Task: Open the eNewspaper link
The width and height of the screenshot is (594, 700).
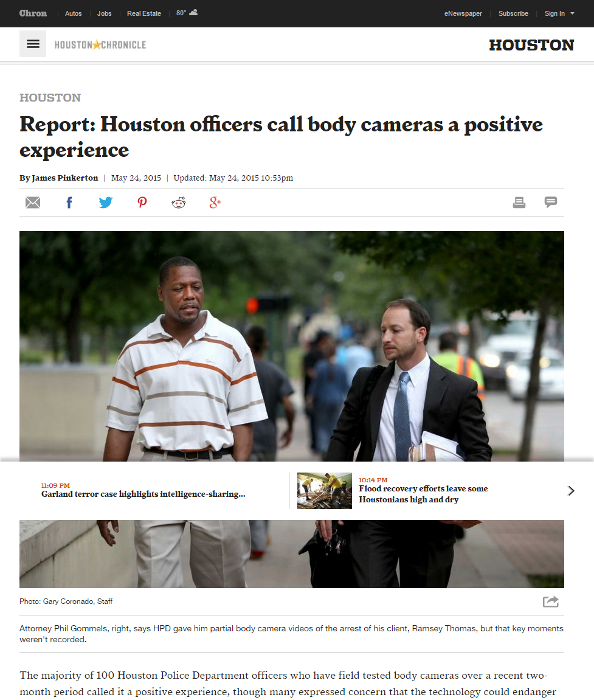Action: click(x=463, y=13)
